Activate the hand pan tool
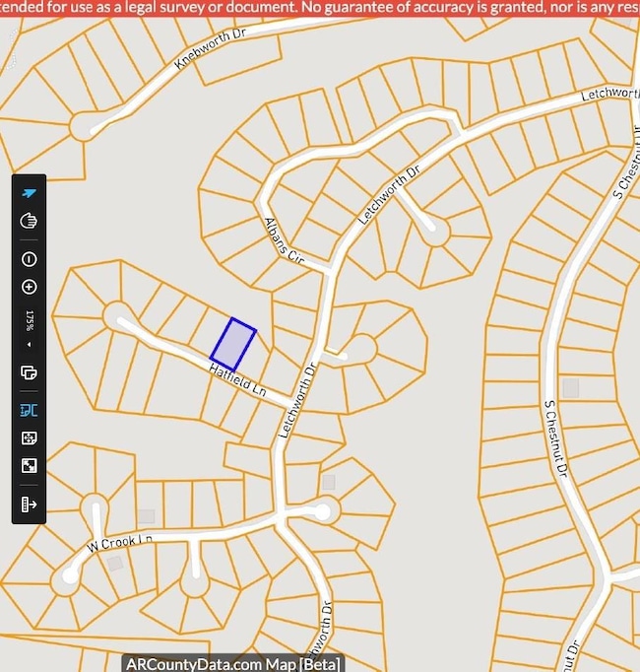This screenshot has height=672, width=640. [29, 220]
